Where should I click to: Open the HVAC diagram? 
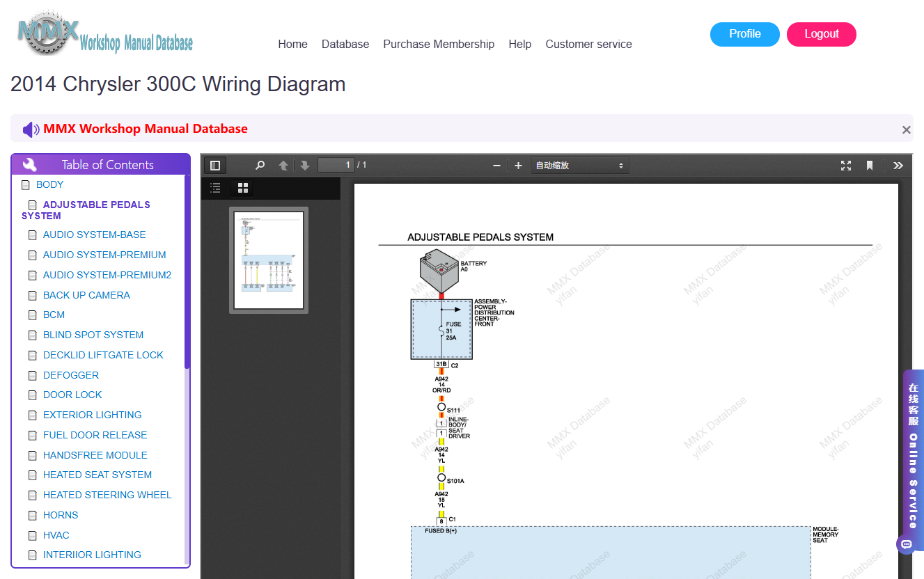[56, 535]
